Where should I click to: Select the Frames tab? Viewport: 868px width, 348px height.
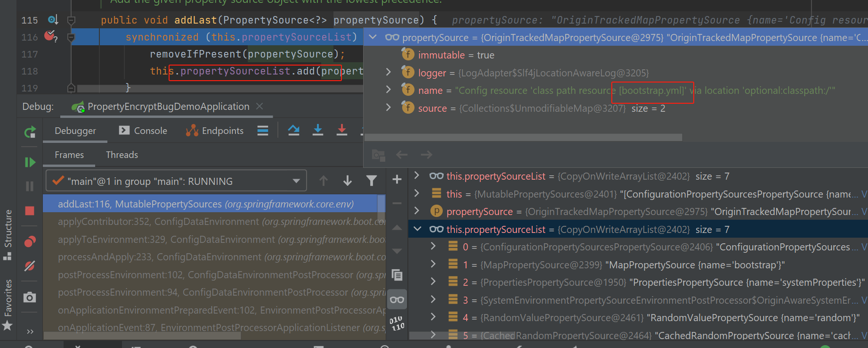click(69, 155)
